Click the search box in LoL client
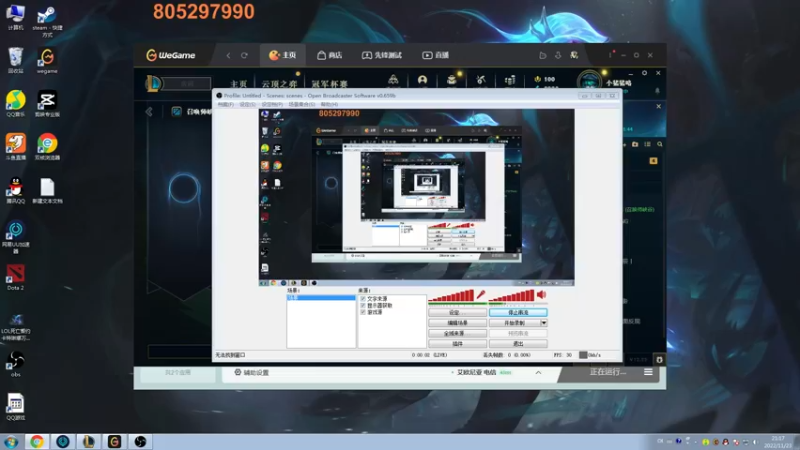 coord(187,83)
